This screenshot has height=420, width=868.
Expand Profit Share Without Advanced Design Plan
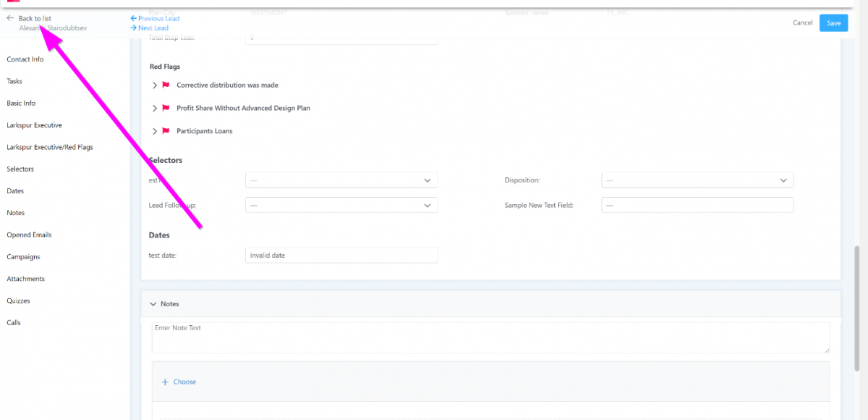[x=155, y=109]
